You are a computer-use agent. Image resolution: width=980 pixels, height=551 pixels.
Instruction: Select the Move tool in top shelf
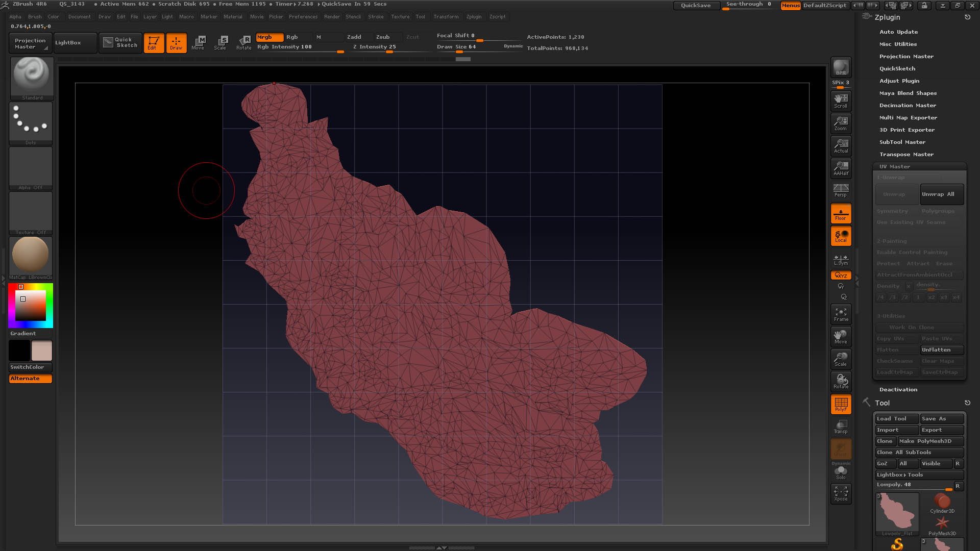tap(198, 43)
